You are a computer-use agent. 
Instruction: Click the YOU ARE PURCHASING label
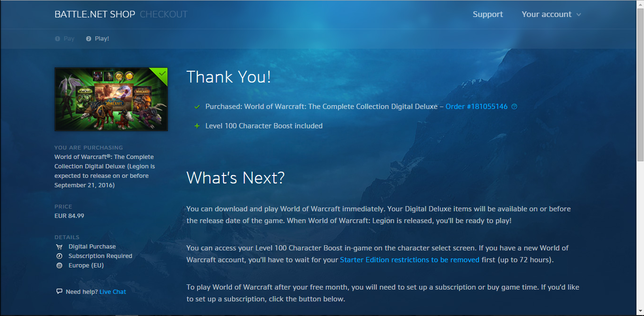click(x=89, y=148)
